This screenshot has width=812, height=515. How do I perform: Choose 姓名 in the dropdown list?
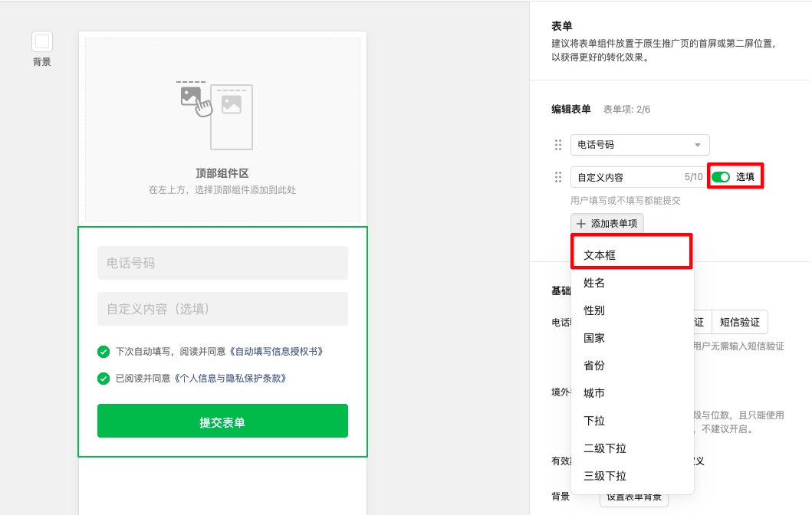click(594, 283)
